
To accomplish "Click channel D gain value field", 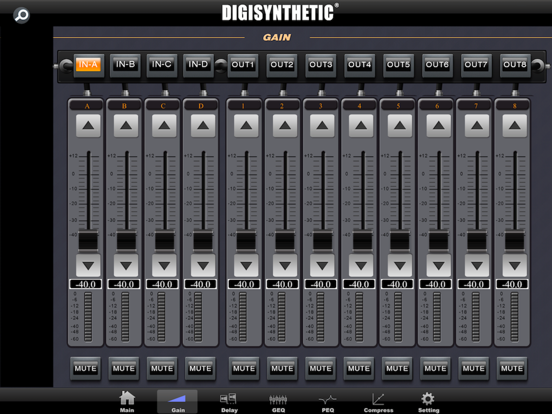I will point(200,284).
